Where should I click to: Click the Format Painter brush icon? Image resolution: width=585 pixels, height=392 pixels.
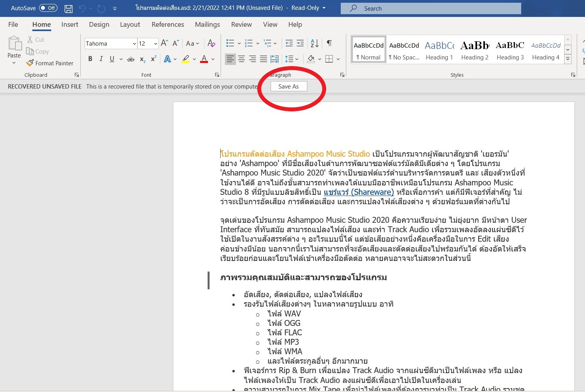(30, 63)
